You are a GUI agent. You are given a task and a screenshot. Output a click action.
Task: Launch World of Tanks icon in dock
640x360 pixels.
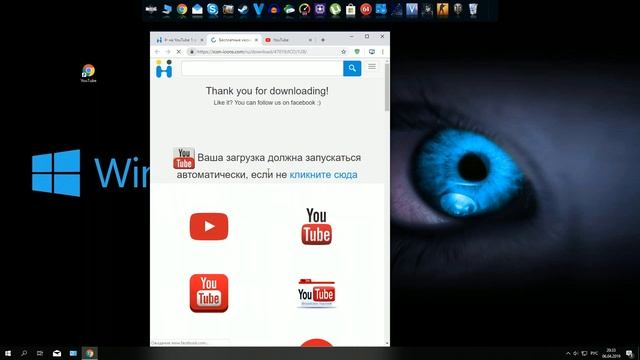coord(458,9)
